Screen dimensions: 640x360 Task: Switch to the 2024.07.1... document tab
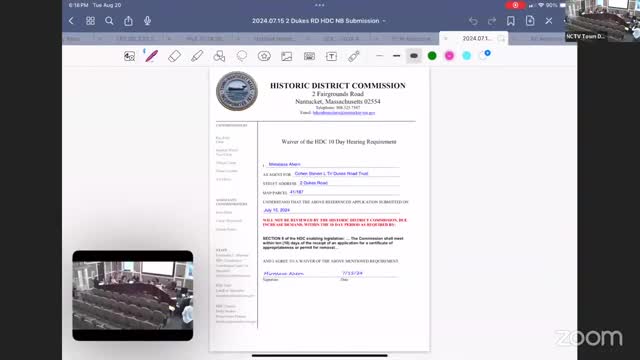click(477, 38)
